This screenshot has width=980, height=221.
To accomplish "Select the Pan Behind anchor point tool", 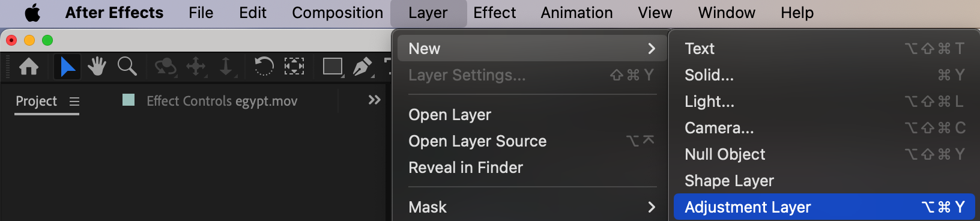I will coord(294,66).
